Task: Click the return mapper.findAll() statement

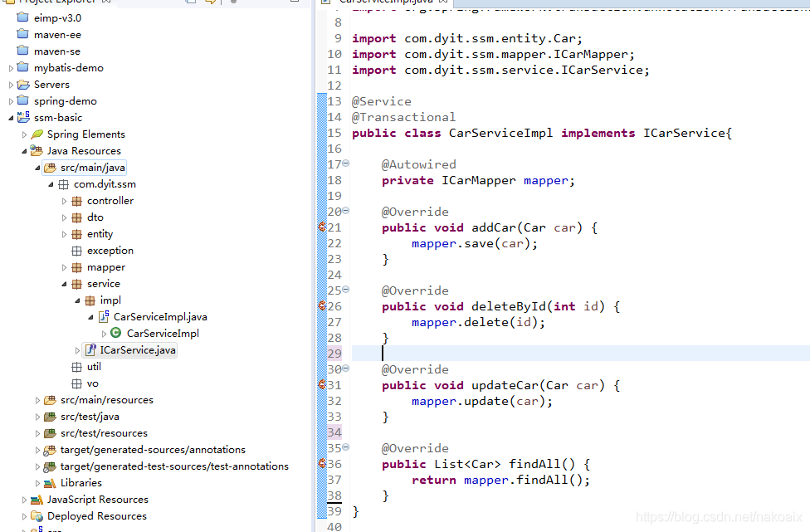Action: click(x=500, y=480)
